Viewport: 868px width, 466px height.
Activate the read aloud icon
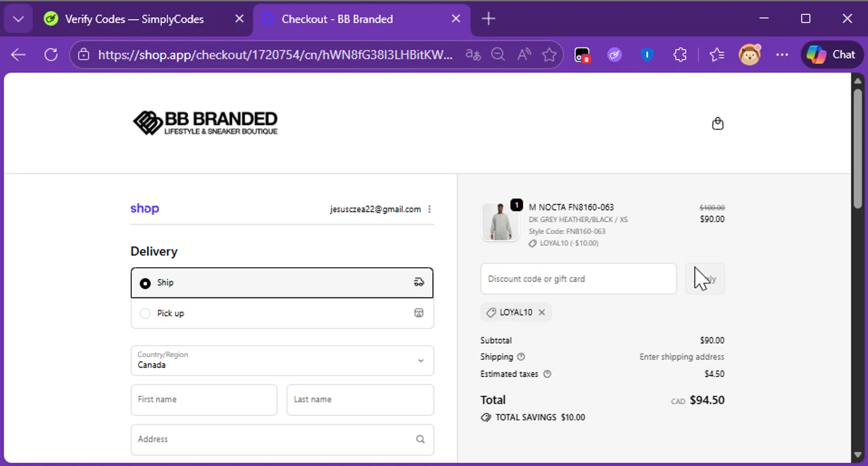(524, 55)
